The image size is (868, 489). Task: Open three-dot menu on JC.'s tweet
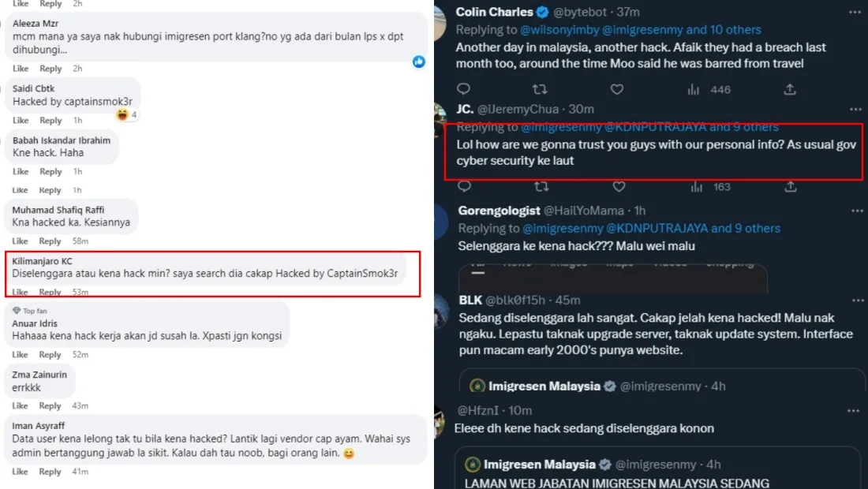[855, 110]
